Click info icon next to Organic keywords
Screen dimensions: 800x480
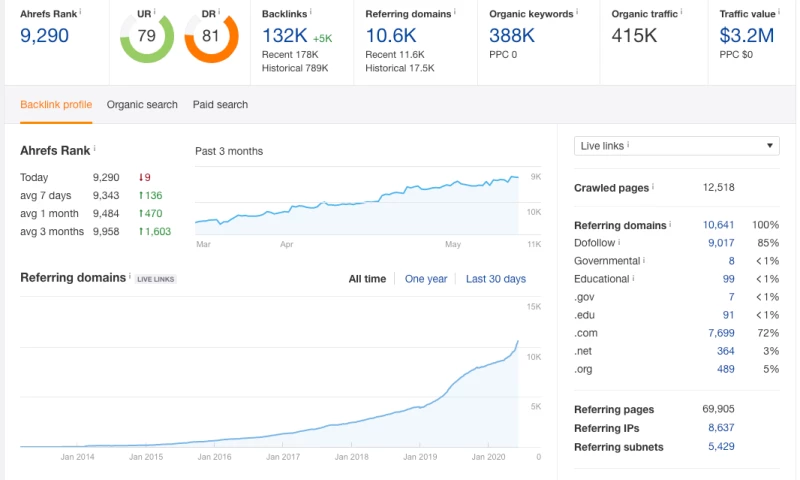[579, 13]
